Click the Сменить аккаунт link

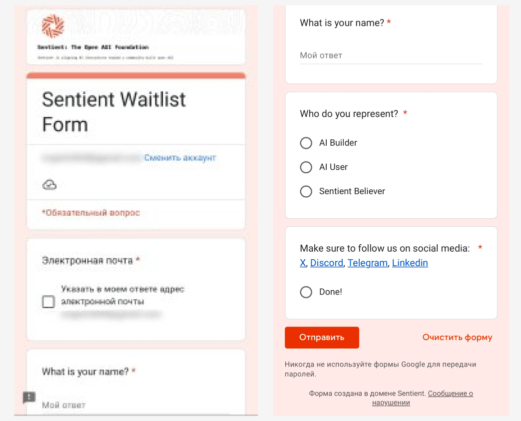[180, 158]
